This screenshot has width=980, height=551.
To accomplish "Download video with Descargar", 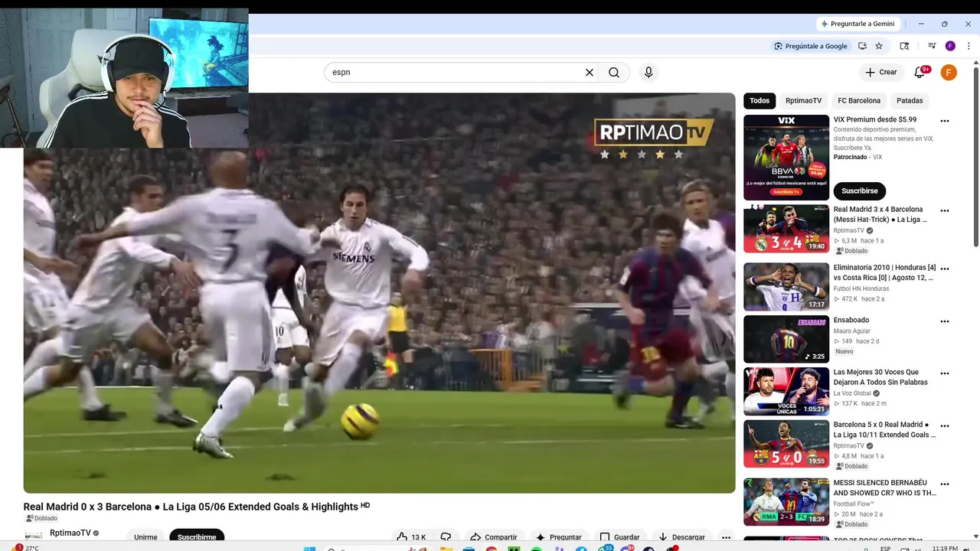I will point(681,537).
